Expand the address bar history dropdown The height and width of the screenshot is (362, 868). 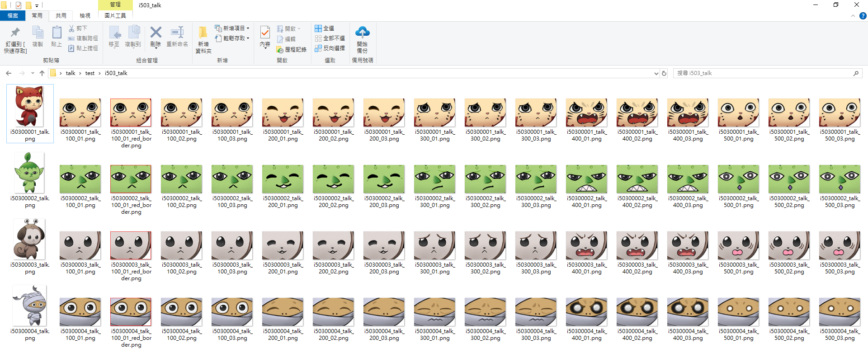click(656, 73)
